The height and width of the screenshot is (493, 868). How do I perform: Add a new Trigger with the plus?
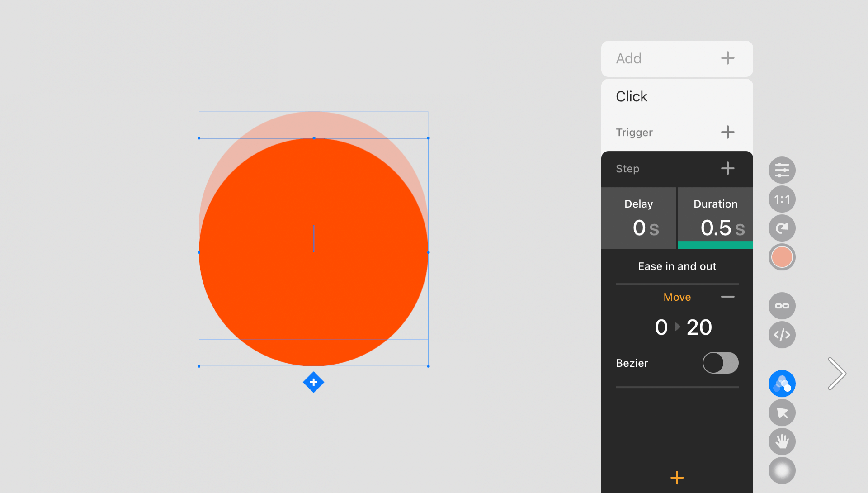[727, 132]
